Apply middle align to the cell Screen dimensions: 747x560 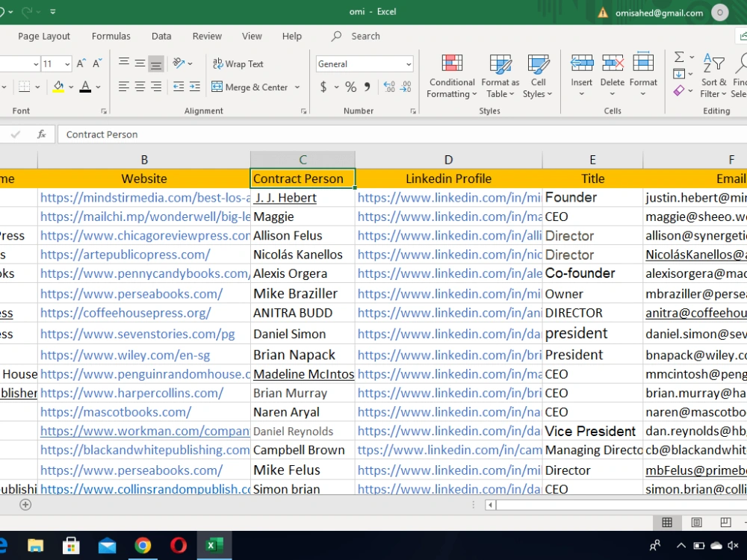(140, 63)
